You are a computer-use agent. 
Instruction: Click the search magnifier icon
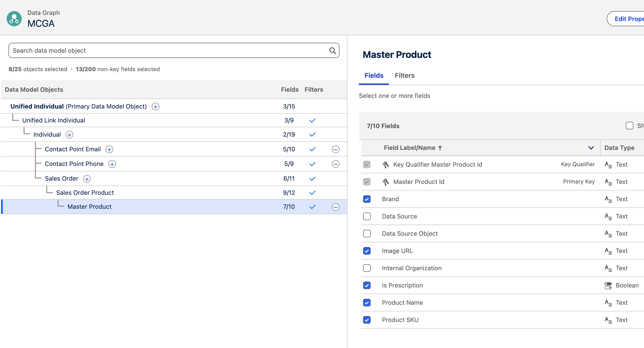pyautogui.click(x=332, y=51)
